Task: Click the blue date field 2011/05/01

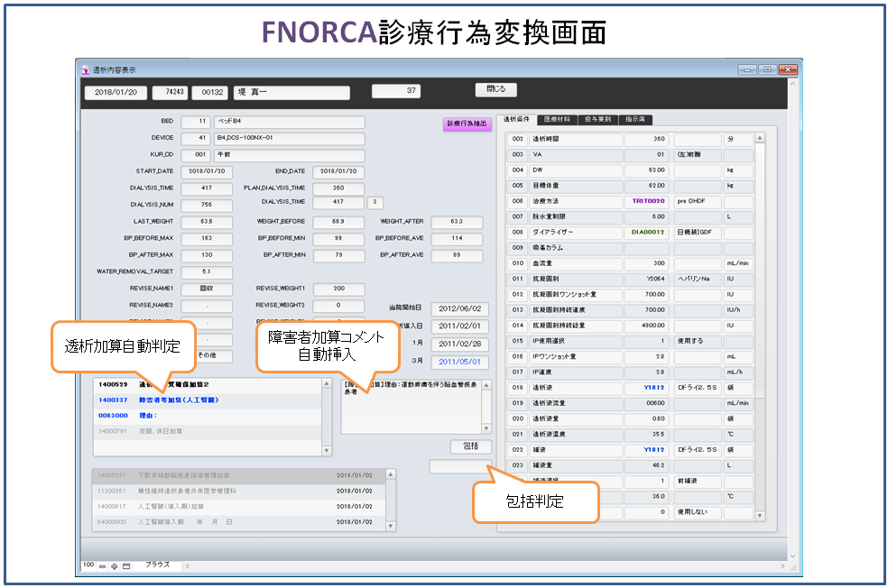Action: (459, 363)
